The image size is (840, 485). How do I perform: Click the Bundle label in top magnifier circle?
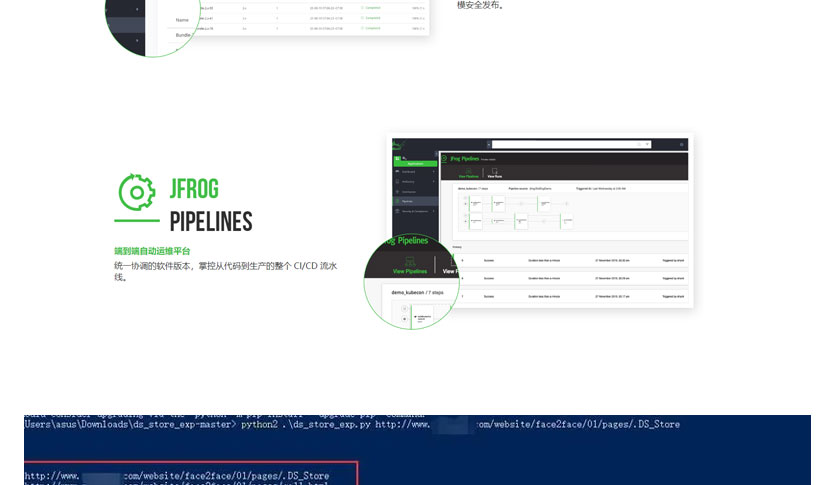coord(183,35)
